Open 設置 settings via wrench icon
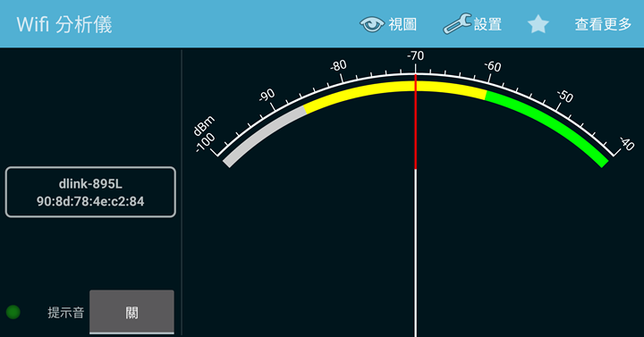The height and width of the screenshot is (337, 644). click(x=457, y=23)
